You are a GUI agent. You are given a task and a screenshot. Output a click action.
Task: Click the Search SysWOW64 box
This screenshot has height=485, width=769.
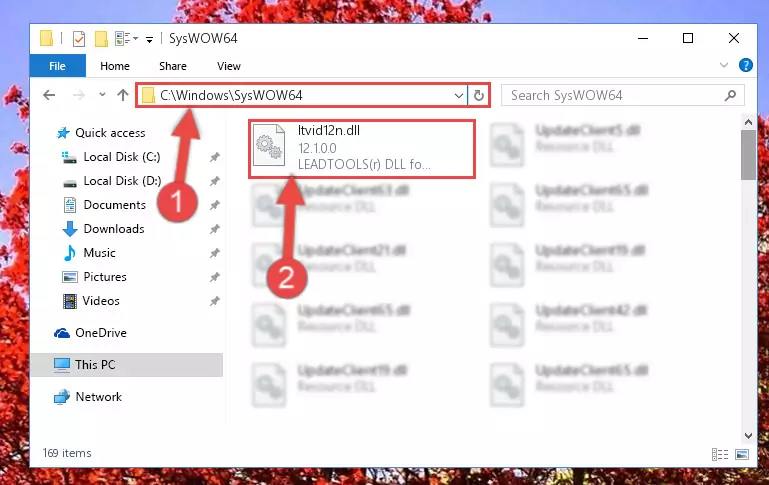point(622,95)
